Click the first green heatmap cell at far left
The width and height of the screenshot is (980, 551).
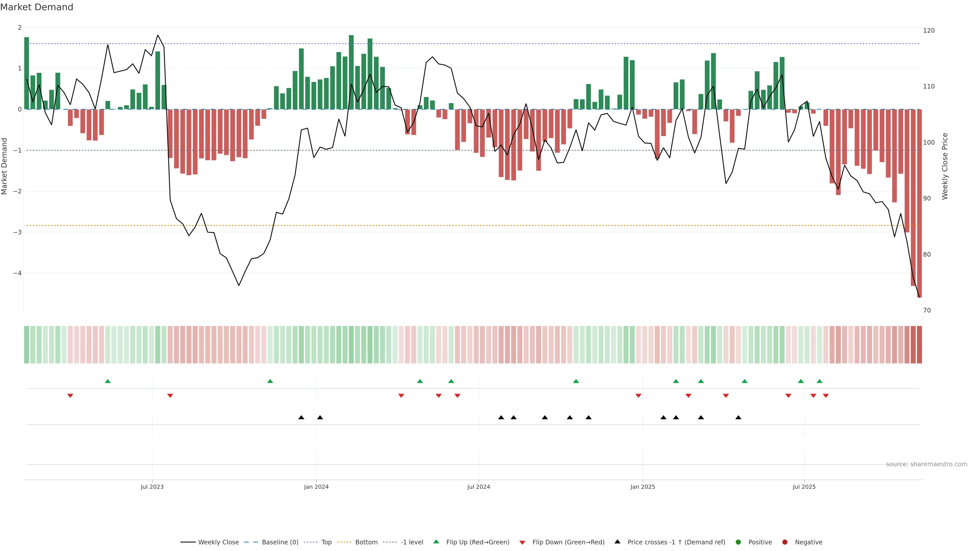(x=27, y=345)
